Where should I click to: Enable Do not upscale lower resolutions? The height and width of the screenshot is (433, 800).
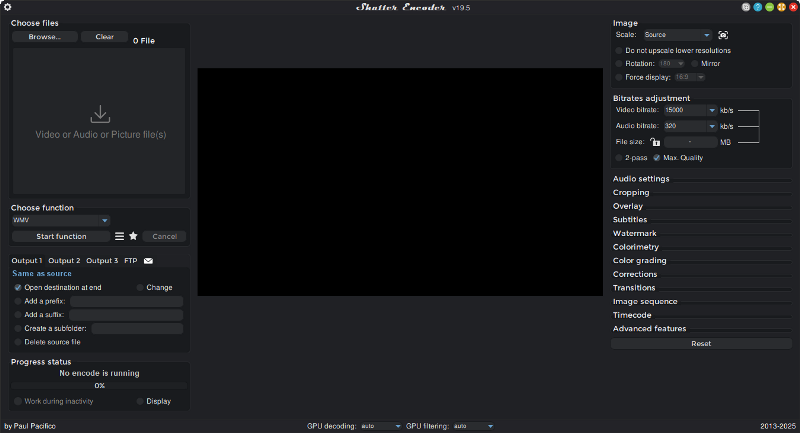(x=619, y=50)
